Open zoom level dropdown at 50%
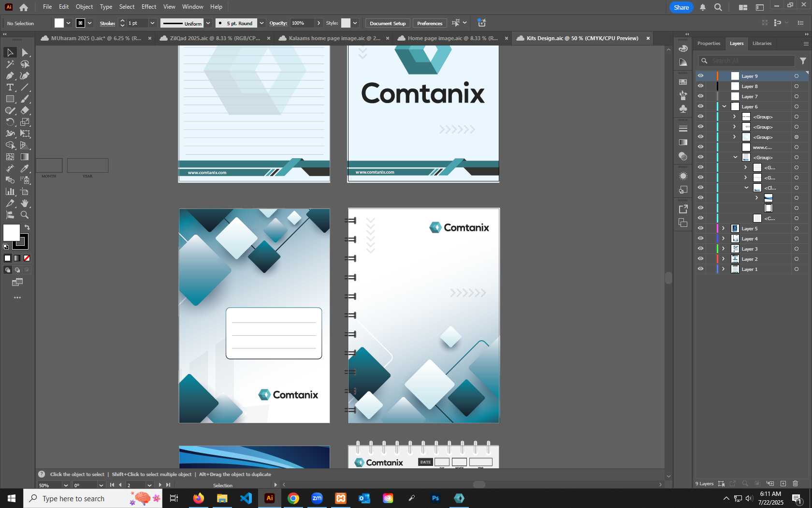Screen dimensions: 812x508 [x=66, y=485]
